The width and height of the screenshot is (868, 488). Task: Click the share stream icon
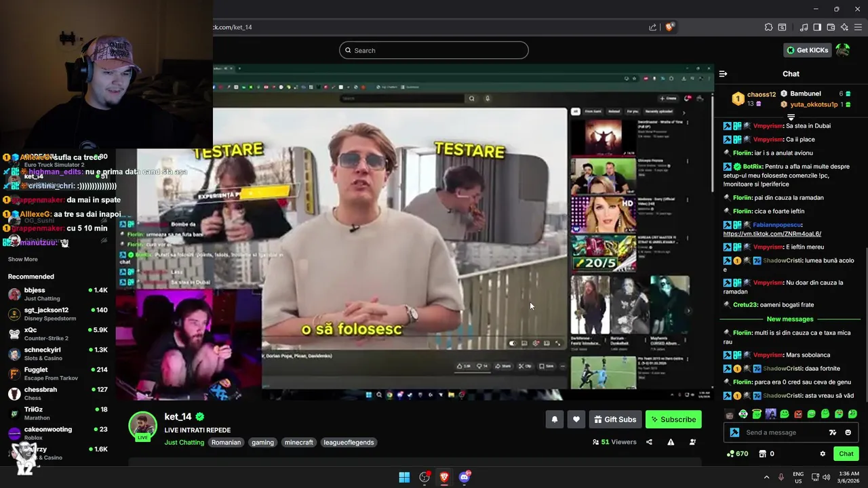(x=649, y=442)
